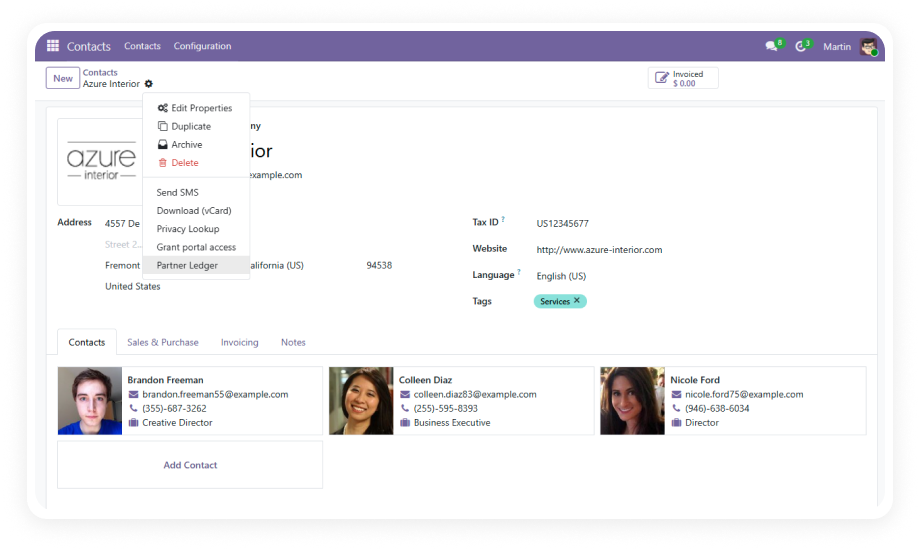Open Partner Ledger from the action menu
Screen dimensions: 920x550
196,265
